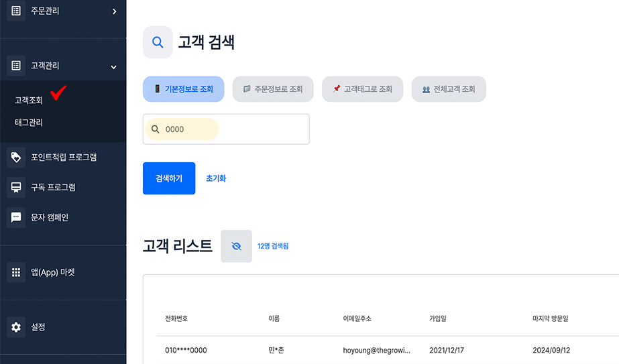
Task: Open 태그관리 in the sidebar submenu
Action: click(29, 123)
